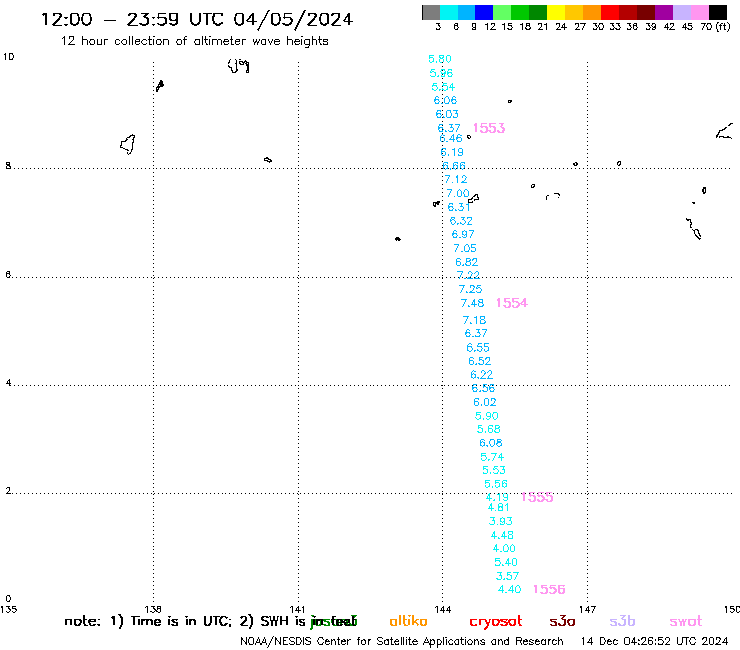Click the 4.81 wave height reading
This screenshot has width=740, height=650.
coord(499,507)
